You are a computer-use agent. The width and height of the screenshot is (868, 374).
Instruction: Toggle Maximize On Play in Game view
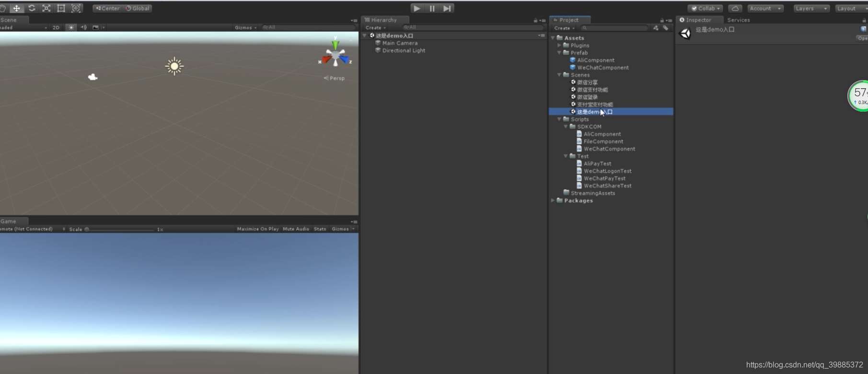pyautogui.click(x=257, y=229)
